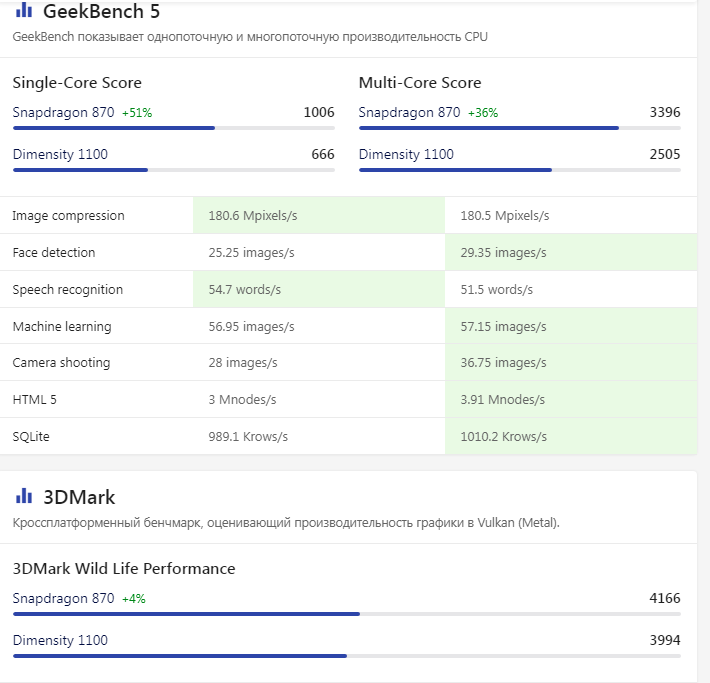The height and width of the screenshot is (683, 710).
Task: Click the single-core score value 1006
Action: [x=319, y=112]
